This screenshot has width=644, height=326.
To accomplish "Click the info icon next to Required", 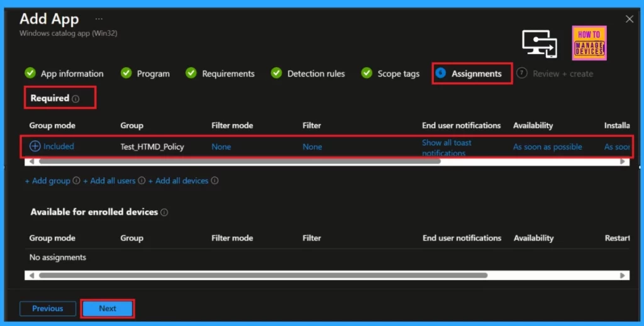I will (x=75, y=99).
